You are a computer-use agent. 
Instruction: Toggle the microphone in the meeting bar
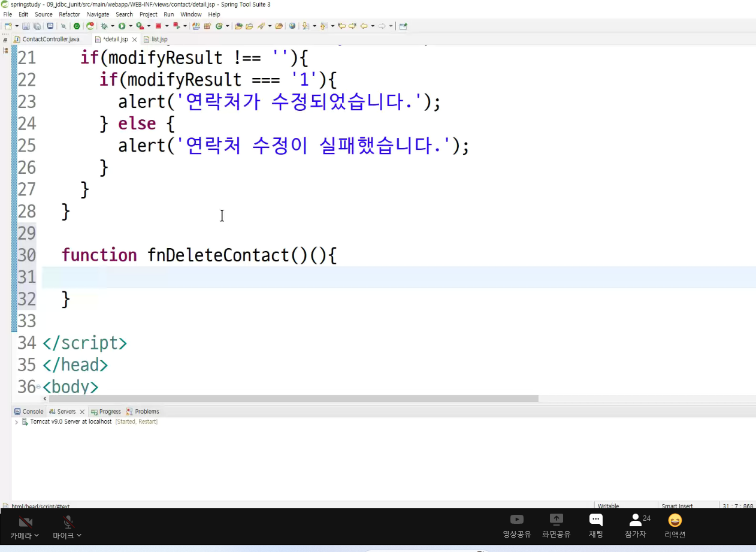(68, 526)
